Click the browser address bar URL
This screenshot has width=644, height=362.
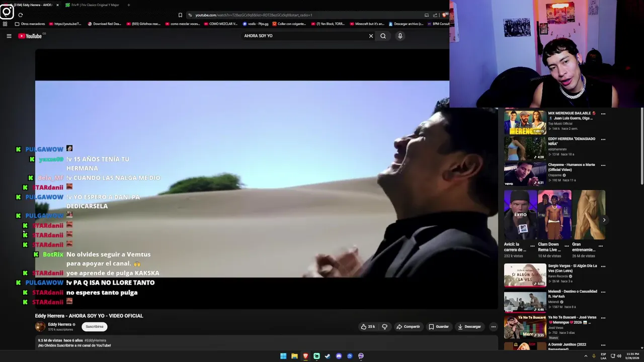point(254,15)
